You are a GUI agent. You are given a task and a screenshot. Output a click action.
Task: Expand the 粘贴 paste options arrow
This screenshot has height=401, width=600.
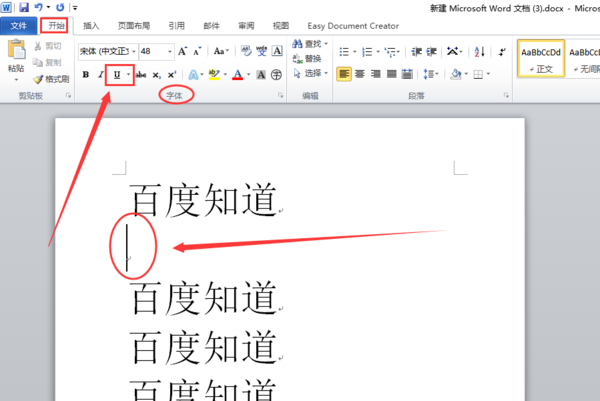point(16,80)
